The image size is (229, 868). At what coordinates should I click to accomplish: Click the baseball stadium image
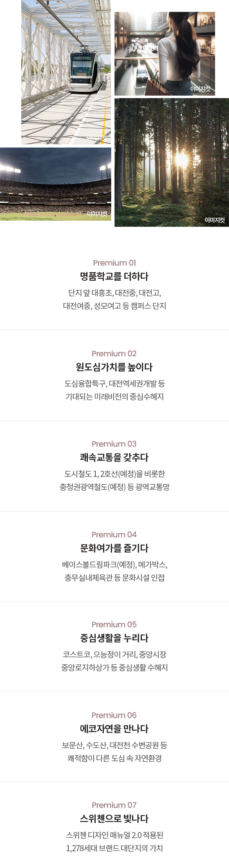point(56,184)
